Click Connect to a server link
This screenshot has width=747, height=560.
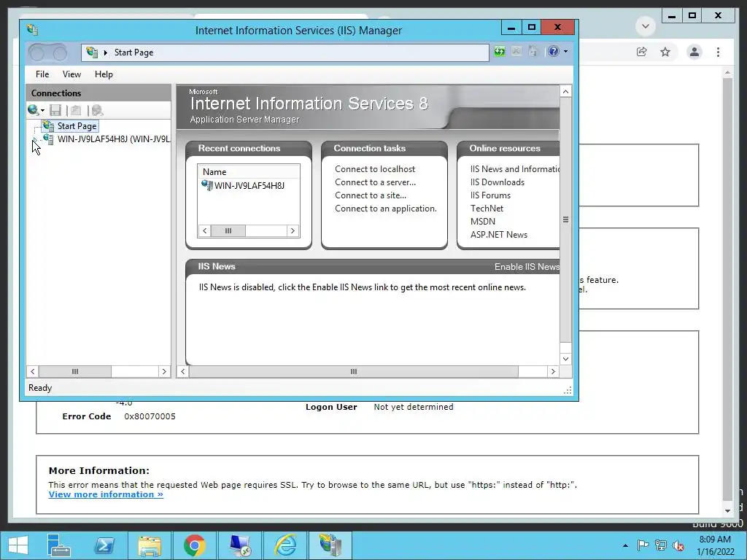(x=375, y=182)
